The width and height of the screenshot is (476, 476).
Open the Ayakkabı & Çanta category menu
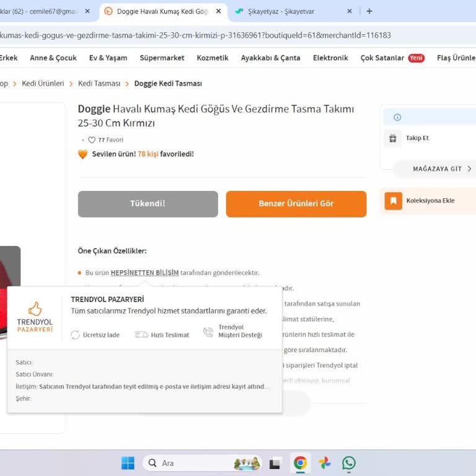(270, 58)
